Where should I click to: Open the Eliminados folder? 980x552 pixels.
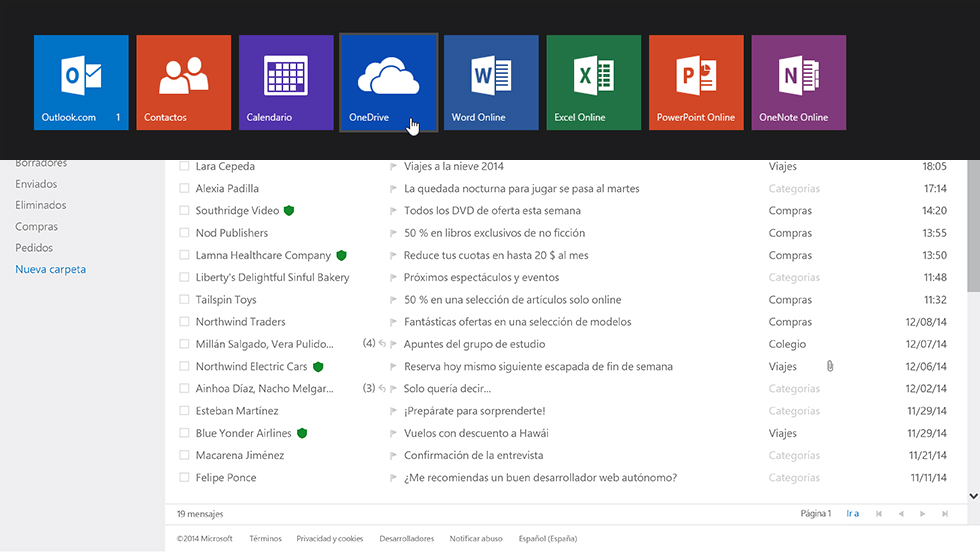[41, 205]
